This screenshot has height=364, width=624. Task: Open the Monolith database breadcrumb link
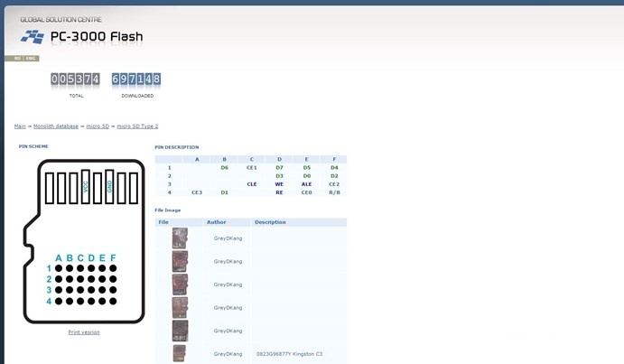56,126
